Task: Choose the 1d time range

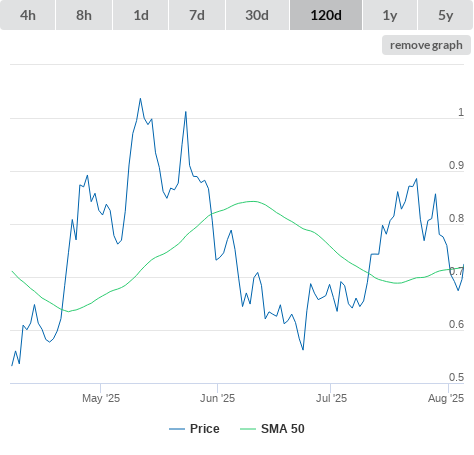Action: [x=141, y=15]
